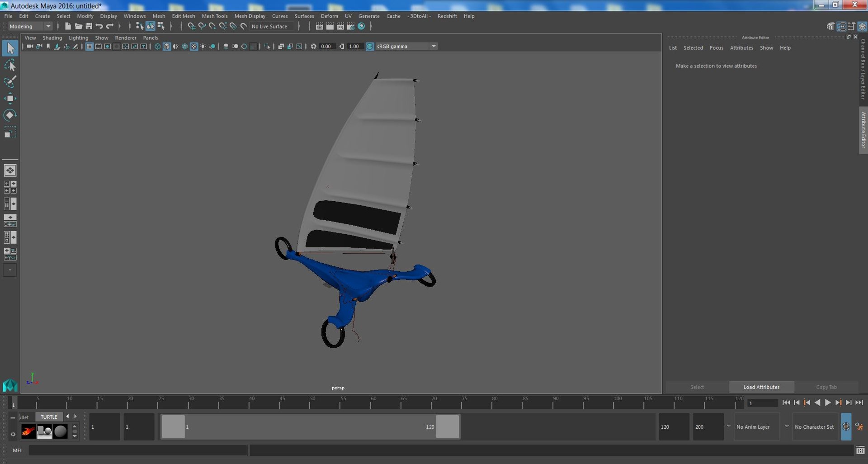
Task: Play the animation forward
Action: (x=828, y=403)
